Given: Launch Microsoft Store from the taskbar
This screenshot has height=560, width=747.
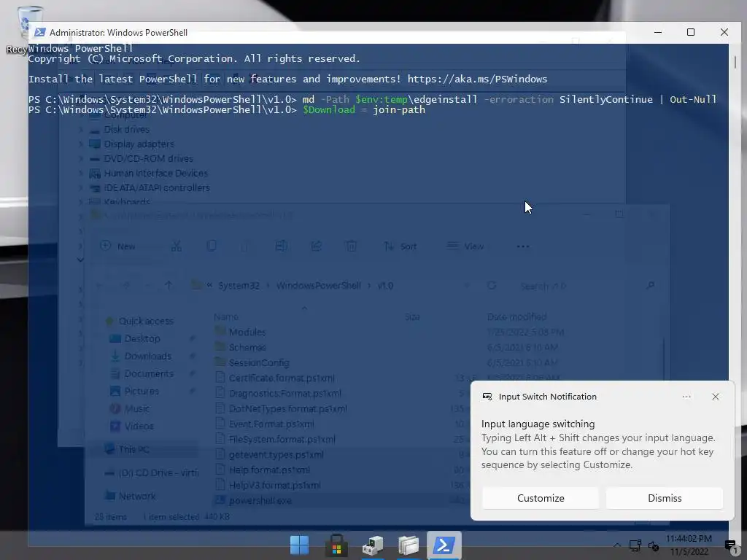Looking at the screenshot, I should point(336,545).
